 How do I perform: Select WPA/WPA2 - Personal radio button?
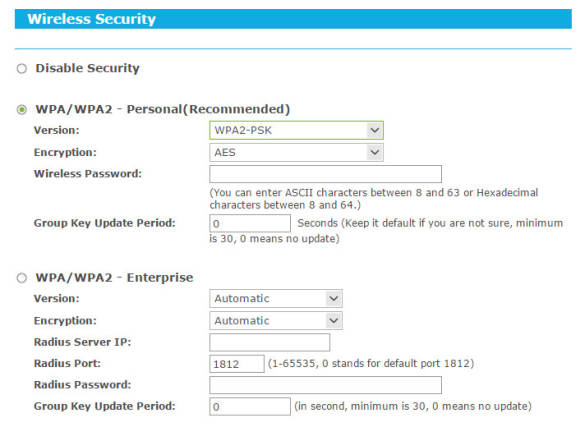click(x=22, y=110)
